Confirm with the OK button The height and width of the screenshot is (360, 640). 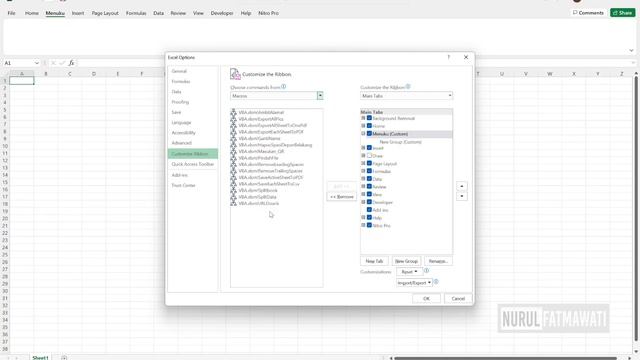click(426, 298)
